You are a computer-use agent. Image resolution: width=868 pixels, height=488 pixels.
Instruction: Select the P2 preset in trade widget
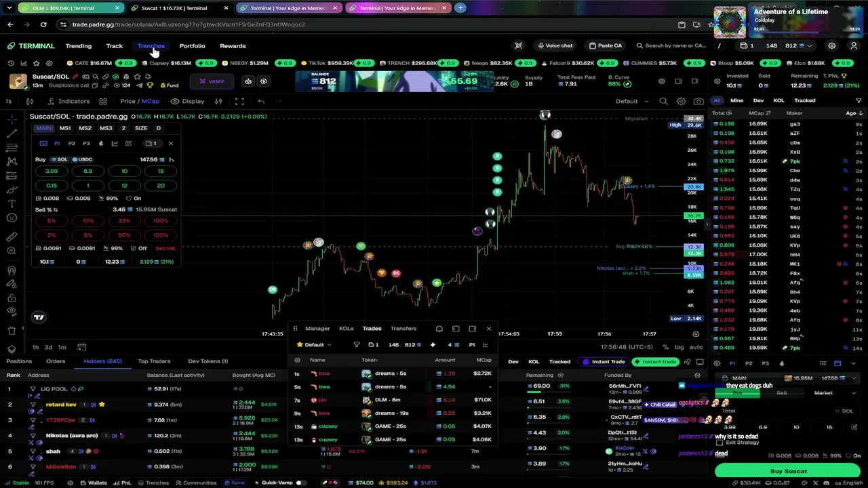(x=71, y=144)
